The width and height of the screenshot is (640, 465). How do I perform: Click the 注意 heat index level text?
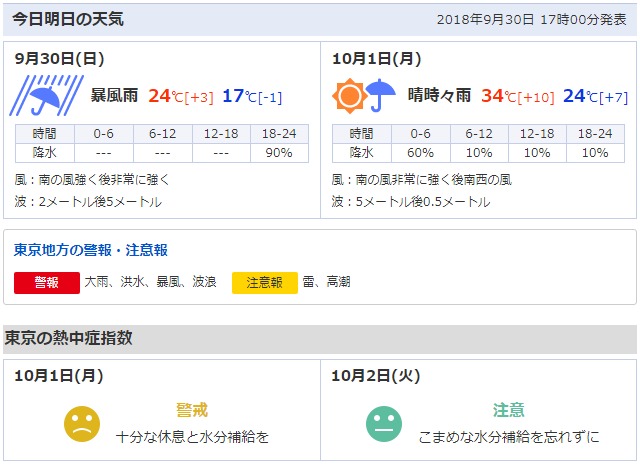click(x=508, y=410)
